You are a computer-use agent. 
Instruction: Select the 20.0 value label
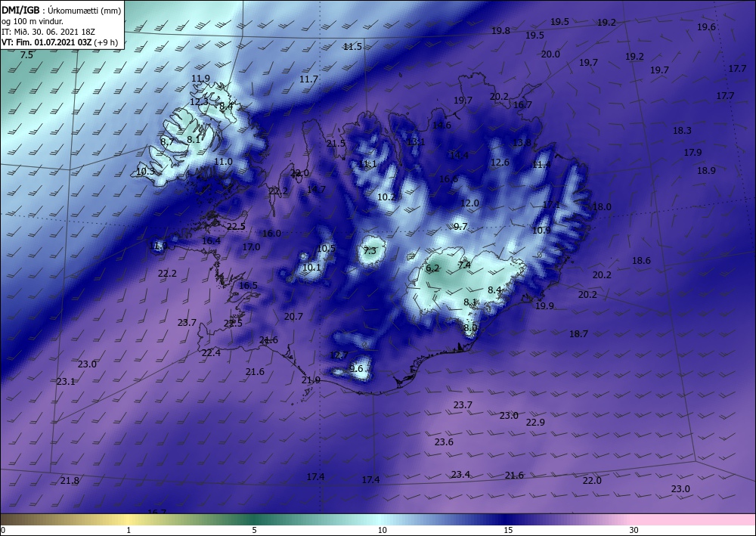[x=550, y=54]
